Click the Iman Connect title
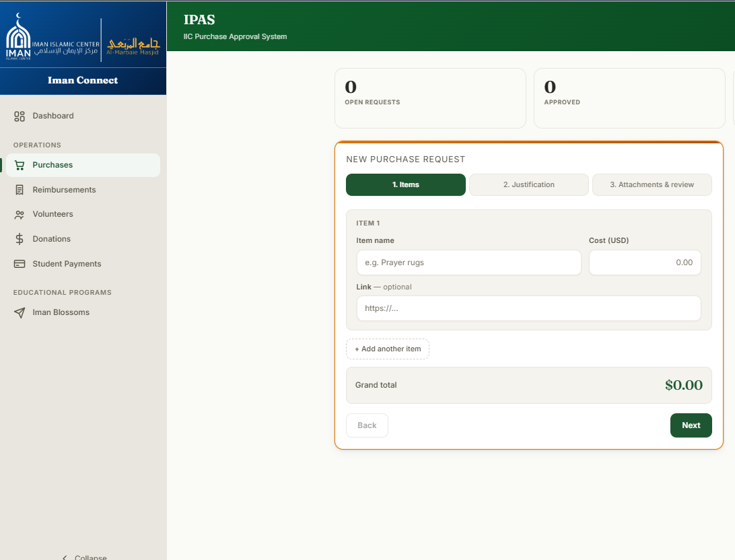Image resolution: width=735 pixels, height=560 pixels. click(x=83, y=80)
